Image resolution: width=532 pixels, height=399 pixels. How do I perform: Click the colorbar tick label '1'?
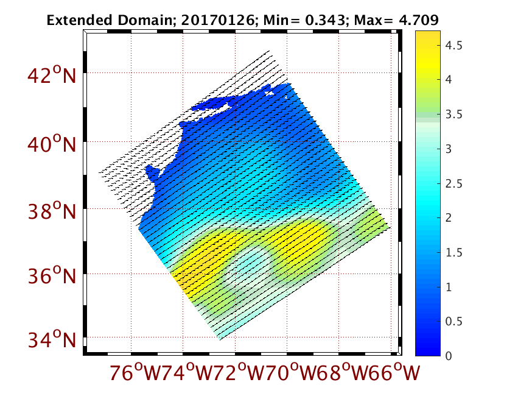(449, 287)
